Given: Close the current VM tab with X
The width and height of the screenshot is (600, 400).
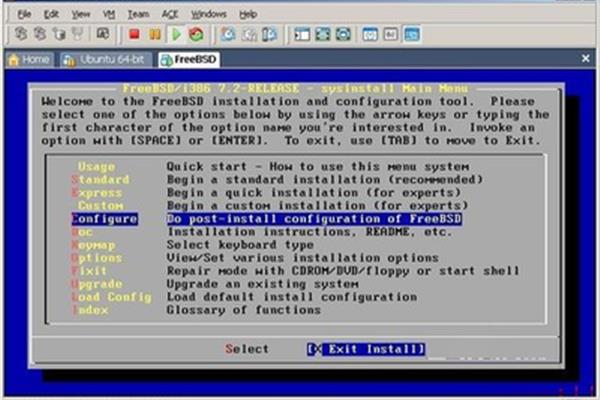Looking at the screenshot, I should [x=585, y=59].
